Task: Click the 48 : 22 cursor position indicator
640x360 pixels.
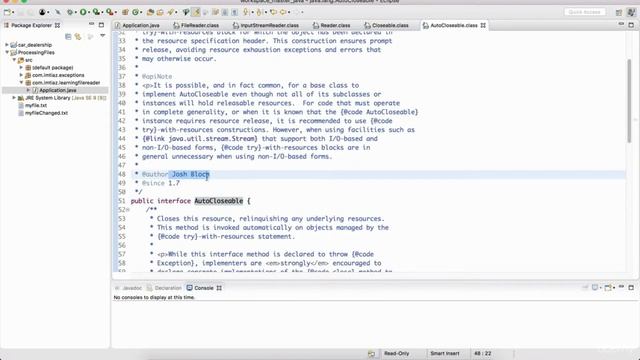Action: pyautogui.click(x=482, y=353)
